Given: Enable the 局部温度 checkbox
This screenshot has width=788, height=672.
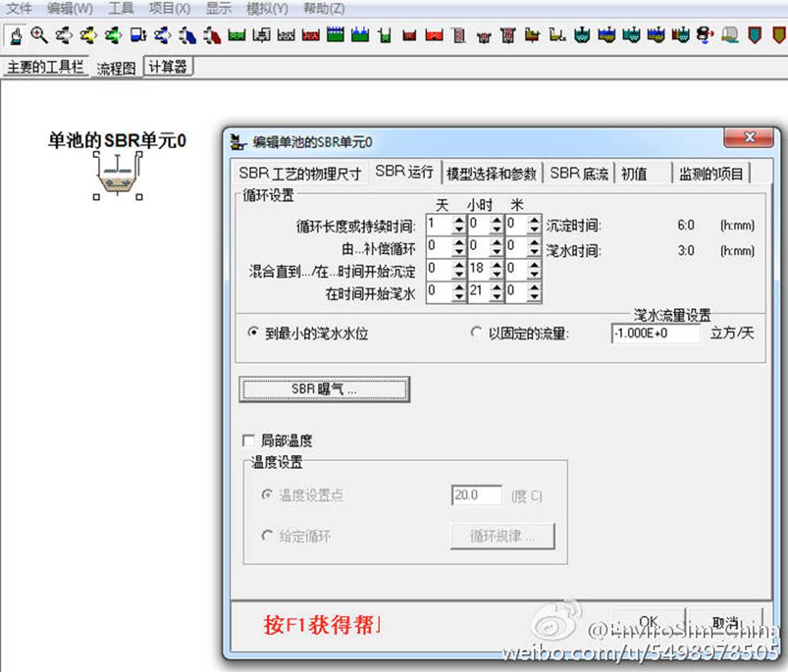Looking at the screenshot, I should tap(248, 441).
